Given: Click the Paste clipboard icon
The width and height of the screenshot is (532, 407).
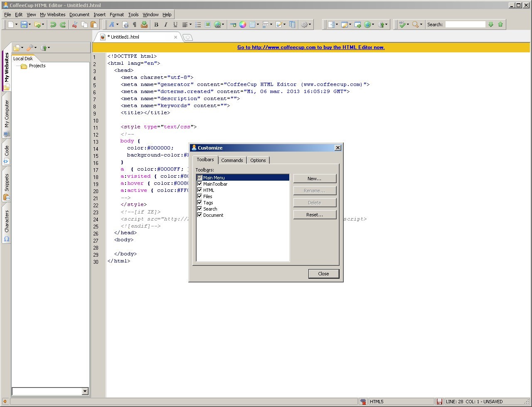Looking at the screenshot, I should pos(94,25).
